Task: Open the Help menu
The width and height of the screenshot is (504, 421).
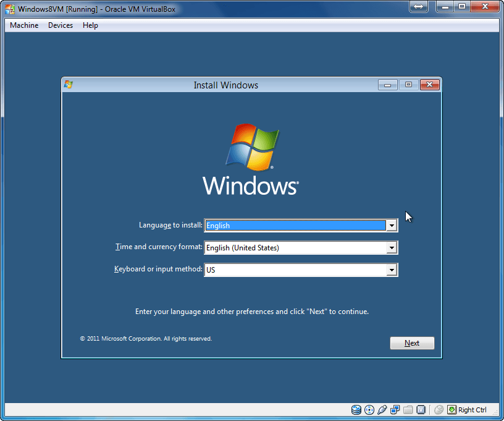Action: pos(90,25)
